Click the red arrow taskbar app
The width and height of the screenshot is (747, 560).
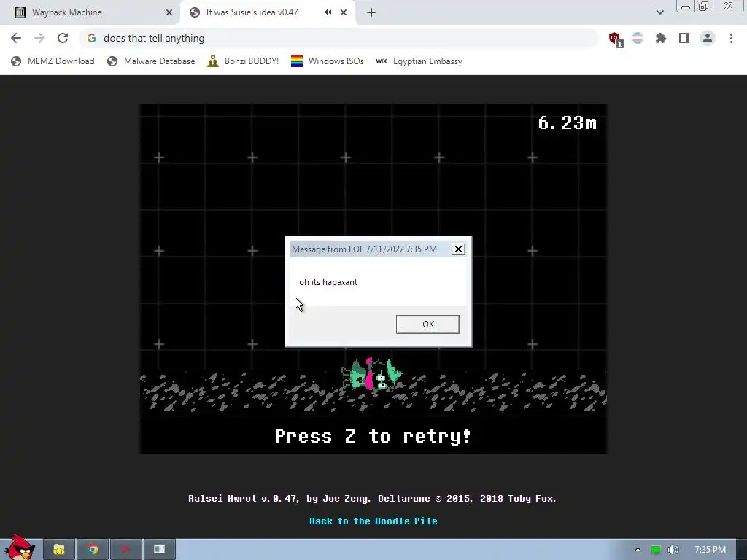coord(125,550)
